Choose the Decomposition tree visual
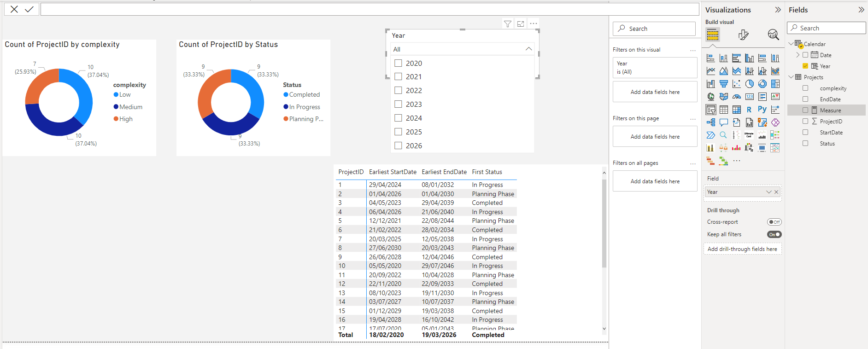Screen dimensions: 868x349 [711, 122]
